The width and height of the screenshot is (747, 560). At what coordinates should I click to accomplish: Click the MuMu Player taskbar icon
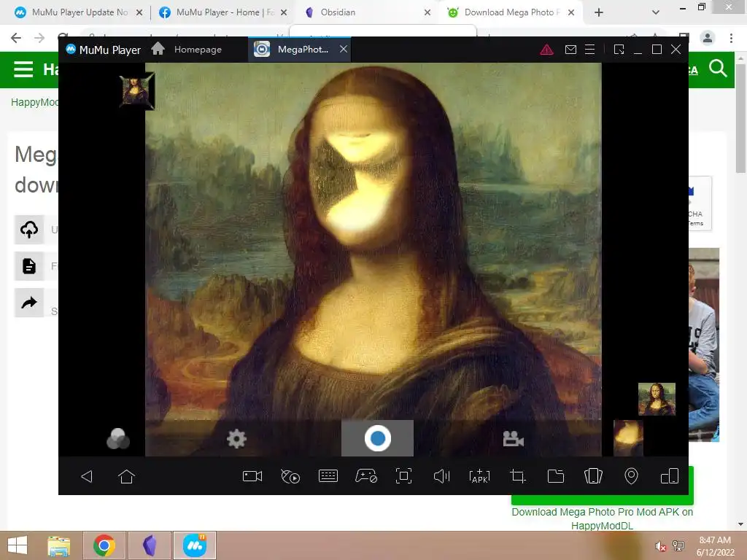pyautogui.click(x=195, y=545)
